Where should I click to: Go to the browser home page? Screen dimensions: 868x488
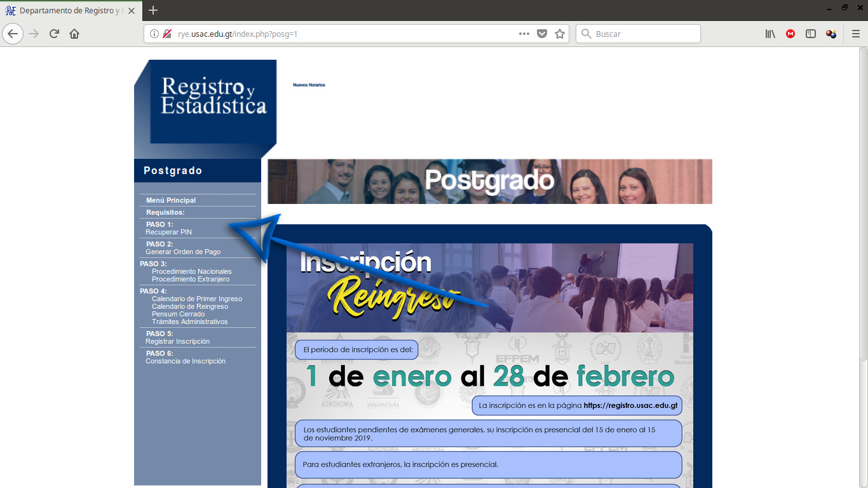pyautogui.click(x=74, y=34)
